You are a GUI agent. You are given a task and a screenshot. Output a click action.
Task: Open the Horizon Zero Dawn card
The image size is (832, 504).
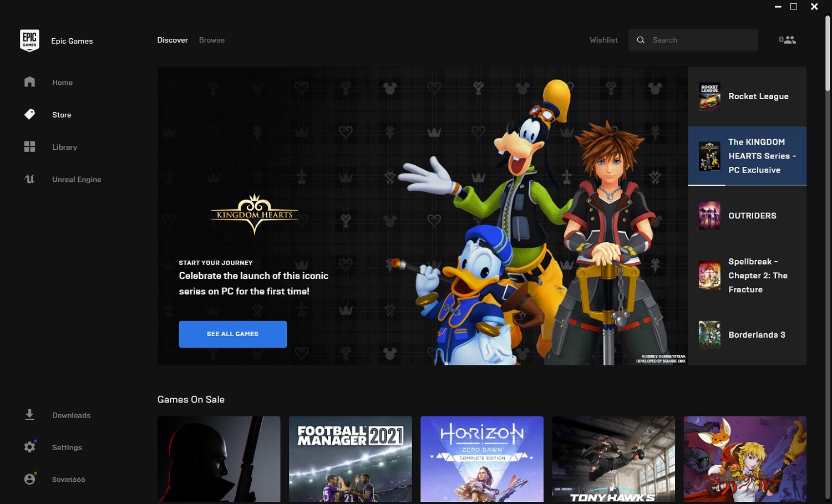pos(482,459)
